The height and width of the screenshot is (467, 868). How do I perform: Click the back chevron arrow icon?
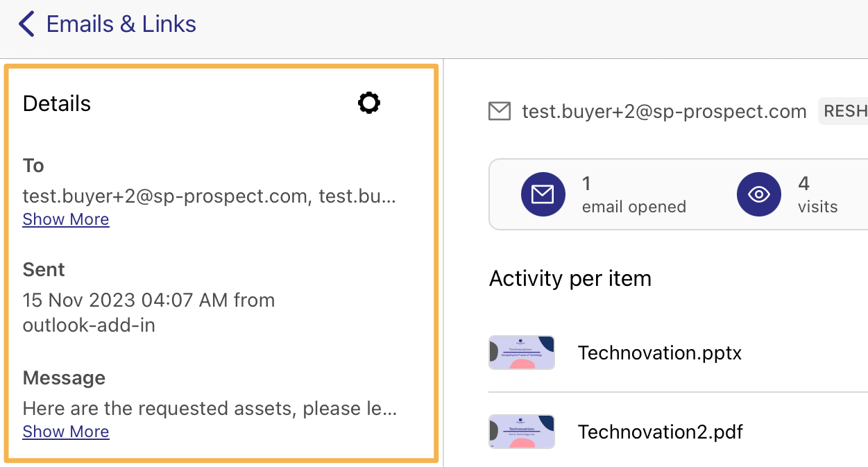[x=26, y=24]
